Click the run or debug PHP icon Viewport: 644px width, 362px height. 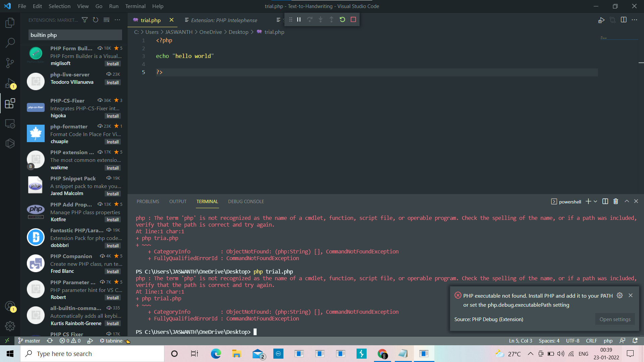pos(601,20)
